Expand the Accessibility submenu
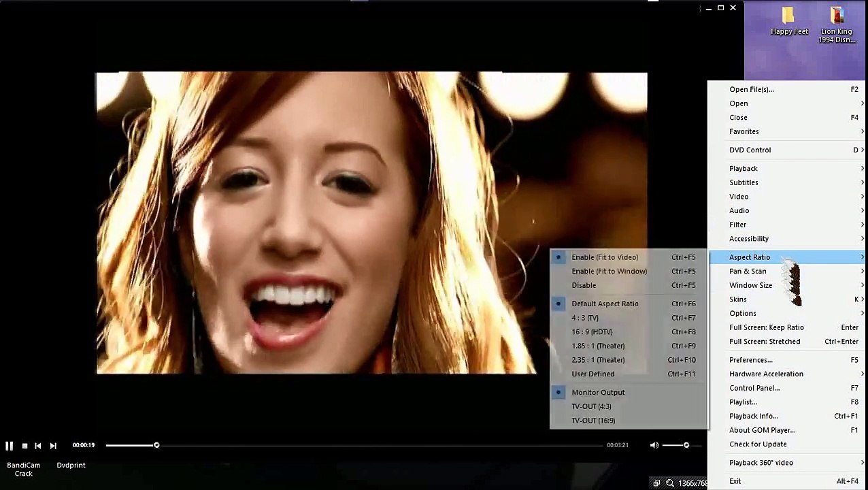Screen dimensions: 868x490 coord(788,239)
